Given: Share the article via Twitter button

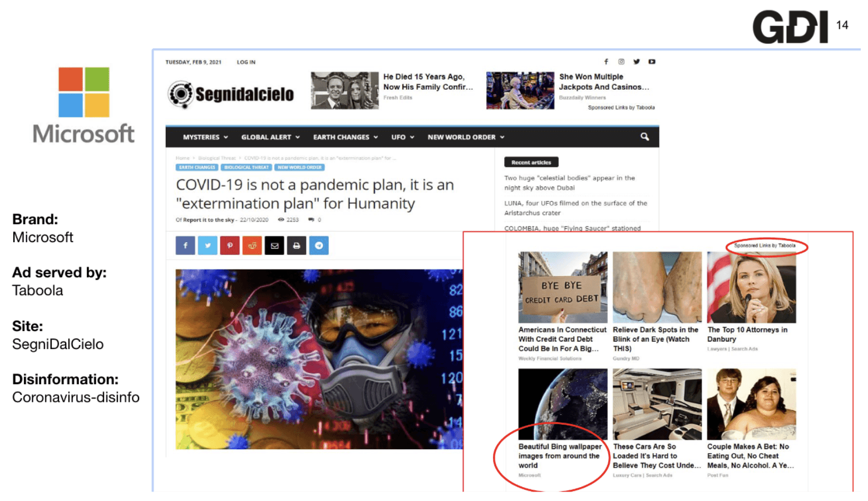Looking at the screenshot, I should pos(208,245).
